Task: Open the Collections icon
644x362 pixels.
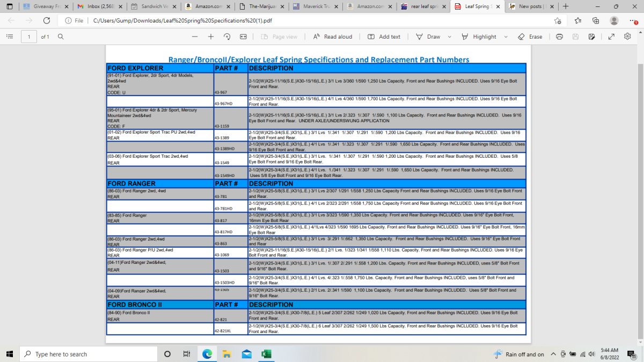Action: [596, 20]
